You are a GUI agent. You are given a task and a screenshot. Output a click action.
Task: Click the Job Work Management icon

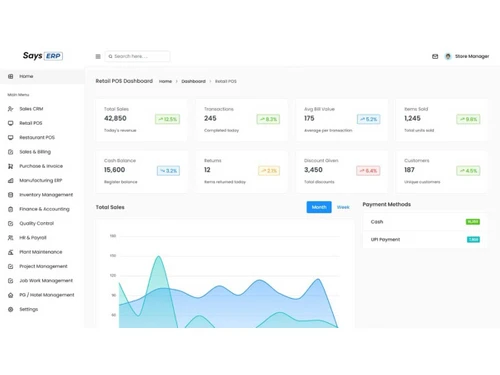point(11,281)
